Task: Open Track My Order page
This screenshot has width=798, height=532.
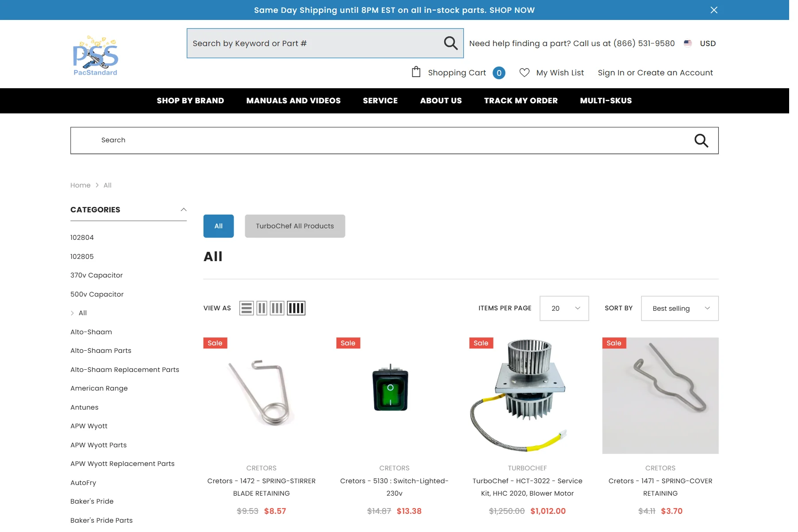Action: (x=521, y=101)
